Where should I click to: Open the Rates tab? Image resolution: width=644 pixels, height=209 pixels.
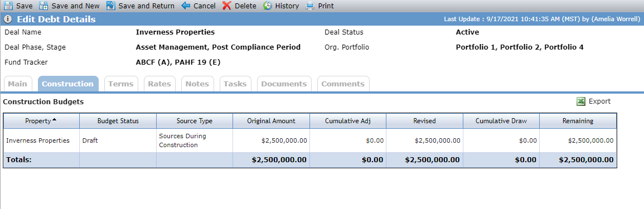click(x=159, y=84)
